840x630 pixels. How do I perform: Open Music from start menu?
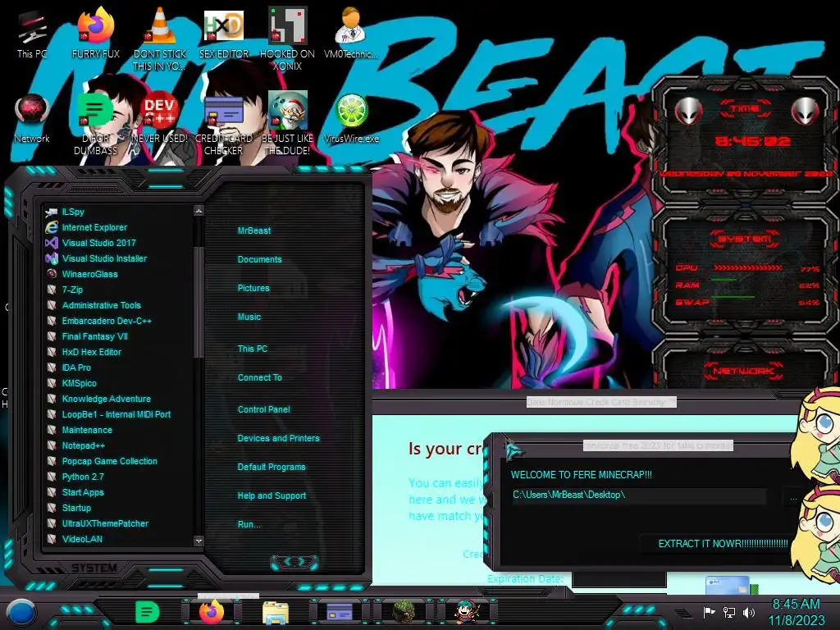(x=249, y=317)
